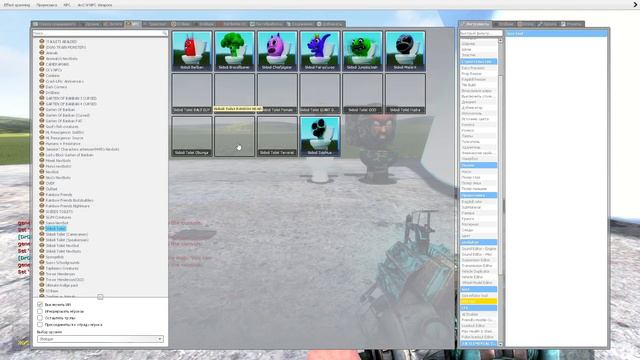Image resolution: width=640 pixels, height=360 pixels.
Task: Click the arrow icon at top-right corner
Action: click(x=636, y=4)
